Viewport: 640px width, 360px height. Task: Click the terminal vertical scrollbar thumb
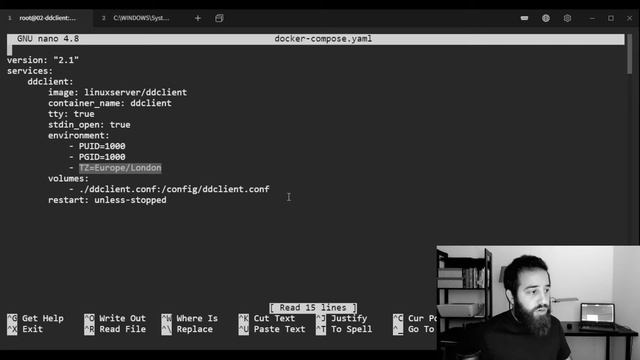pyautogui.click(x=630, y=54)
